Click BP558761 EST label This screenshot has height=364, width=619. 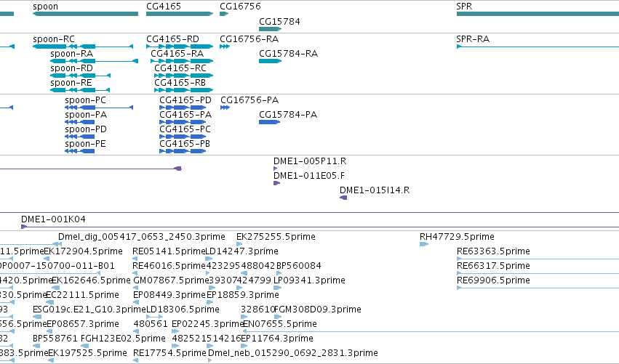pyautogui.click(x=55, y=339)
